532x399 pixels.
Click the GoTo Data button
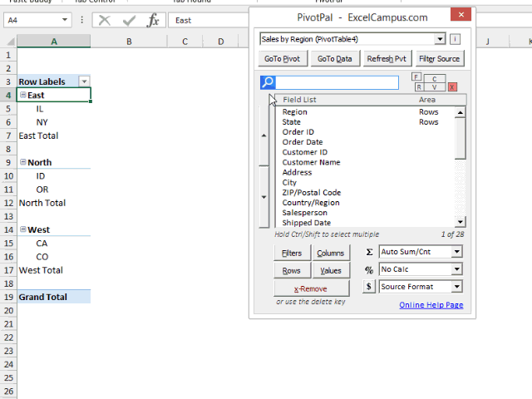click(334, 59)
